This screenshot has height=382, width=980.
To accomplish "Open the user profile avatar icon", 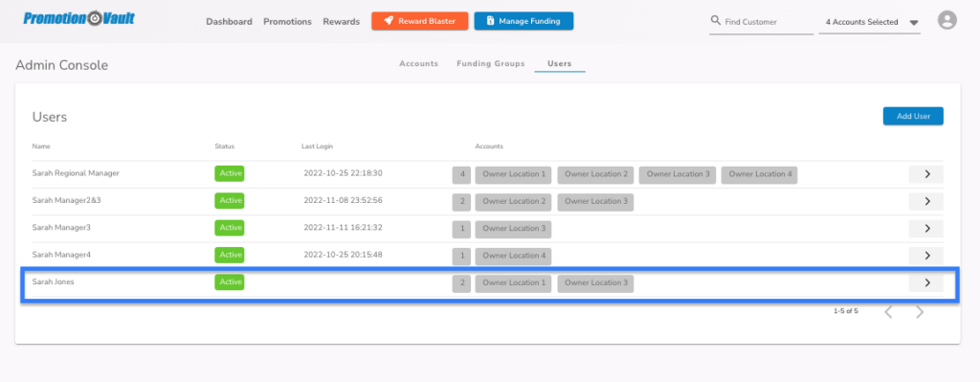I will click(x=947, y=21).
